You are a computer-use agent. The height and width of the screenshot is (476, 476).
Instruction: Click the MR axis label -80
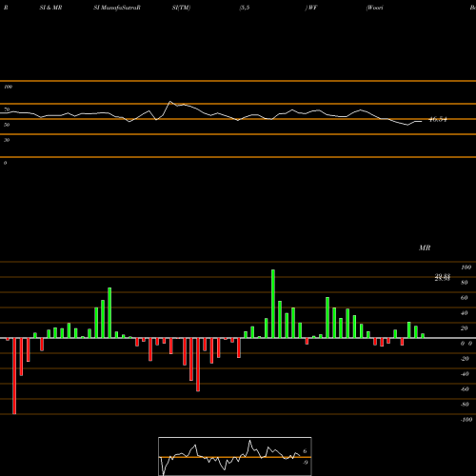tap(465, 405)
